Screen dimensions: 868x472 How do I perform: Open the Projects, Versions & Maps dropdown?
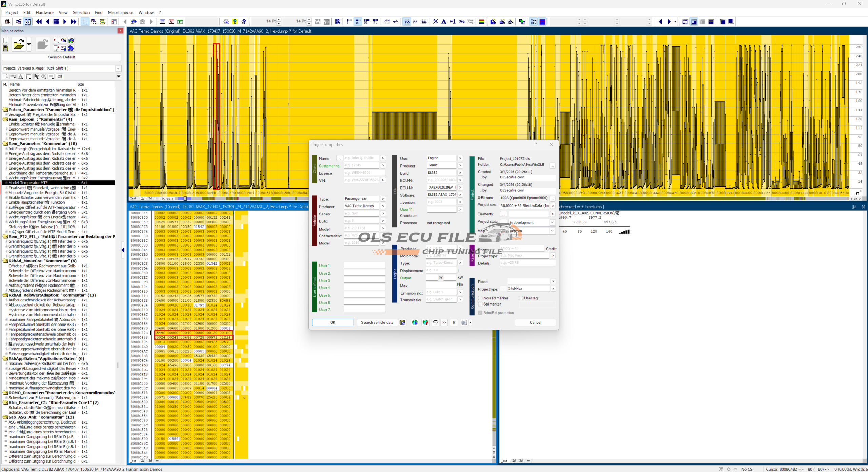pyautogui.click(x=118, y=68)
